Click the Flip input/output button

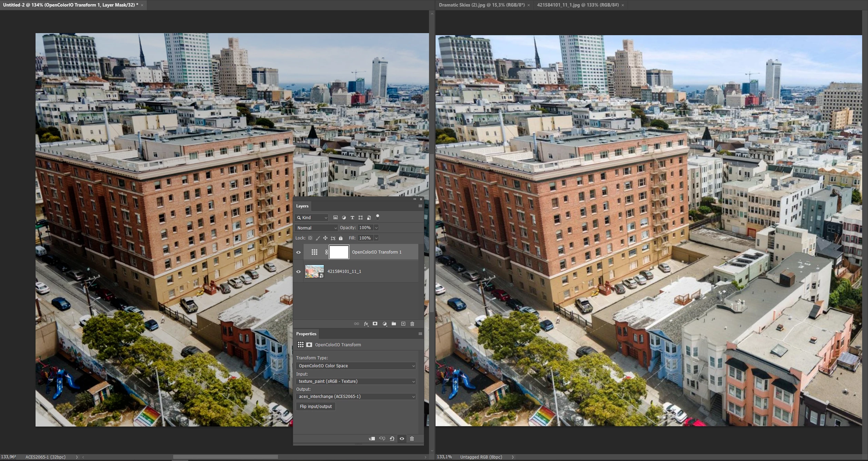click(x=316, y=407)
